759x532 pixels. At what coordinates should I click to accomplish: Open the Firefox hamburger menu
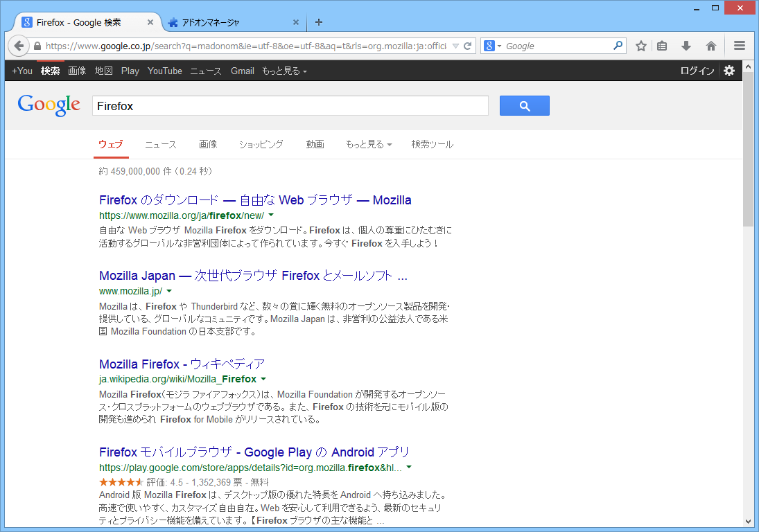click(x=739, y=46)
